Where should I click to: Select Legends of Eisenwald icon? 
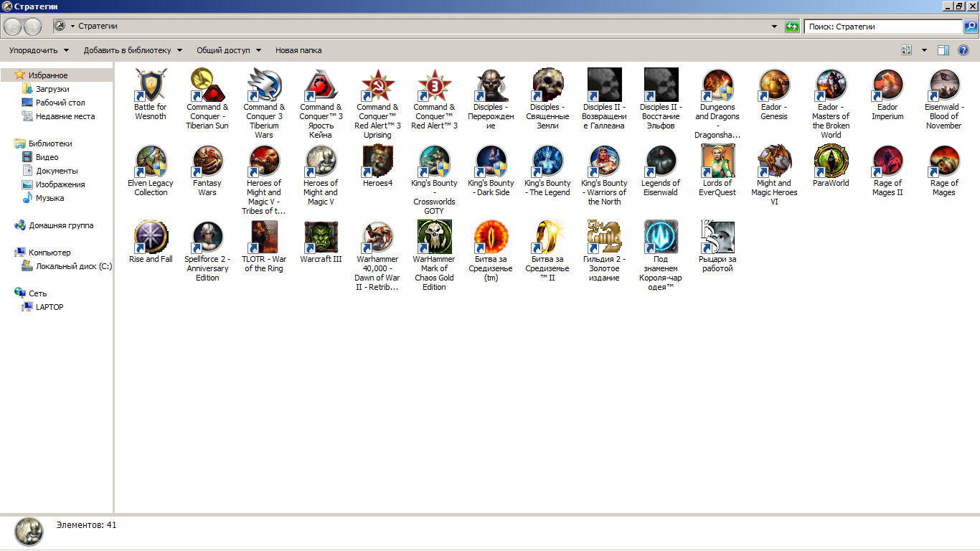coord(661,161)
